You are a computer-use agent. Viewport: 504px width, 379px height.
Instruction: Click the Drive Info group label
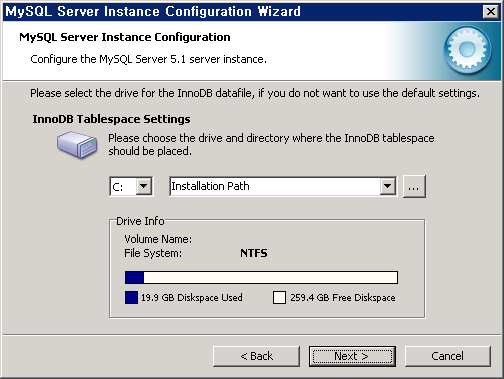click(x=140, y=221)
